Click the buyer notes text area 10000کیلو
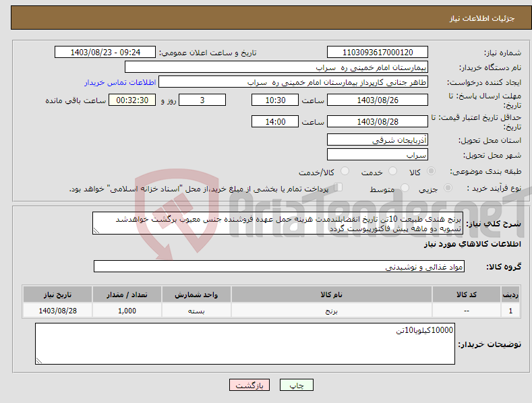This screenshot has height=403, width=532. click(x=245, y=344)
